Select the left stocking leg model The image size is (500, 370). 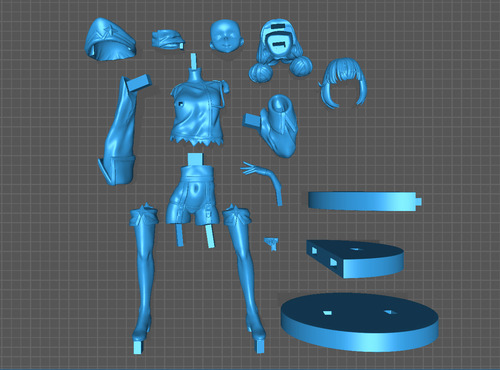[143, 277]
